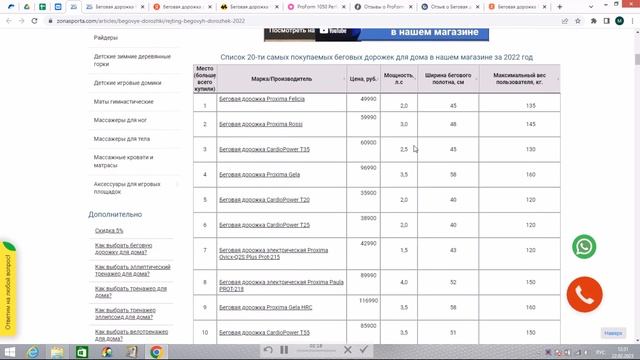Open the Беговая дорожка Proxima Gela HRC link
The image size is (640, 360).
[x=265, y=307]
